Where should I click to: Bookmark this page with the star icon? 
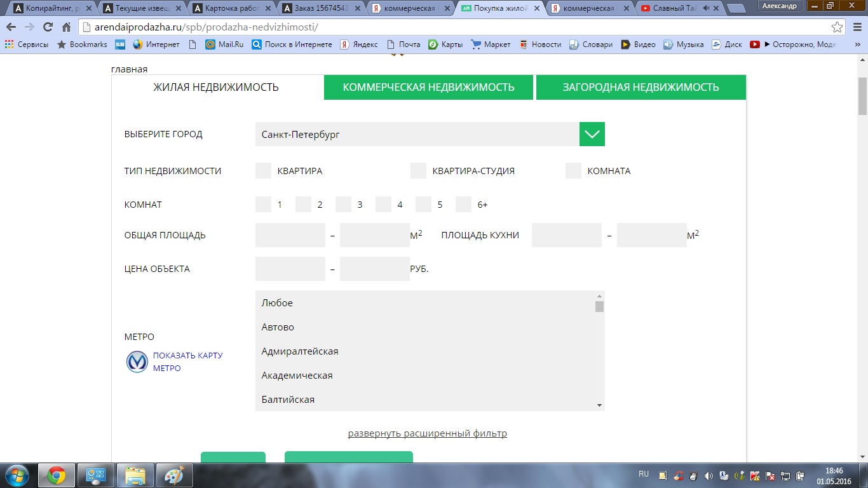pos(837,27)
